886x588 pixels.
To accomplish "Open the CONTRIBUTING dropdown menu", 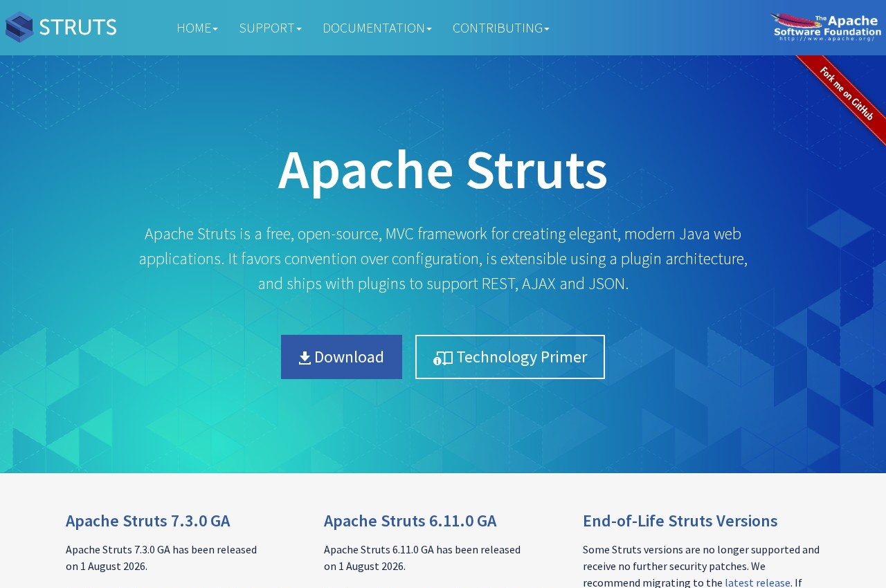I will (x=501, y=28).
